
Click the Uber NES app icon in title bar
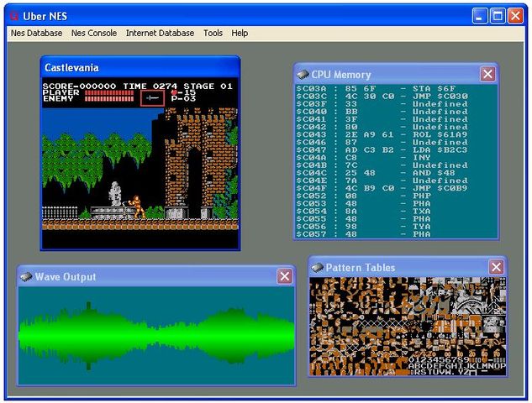tap(14, 16)
